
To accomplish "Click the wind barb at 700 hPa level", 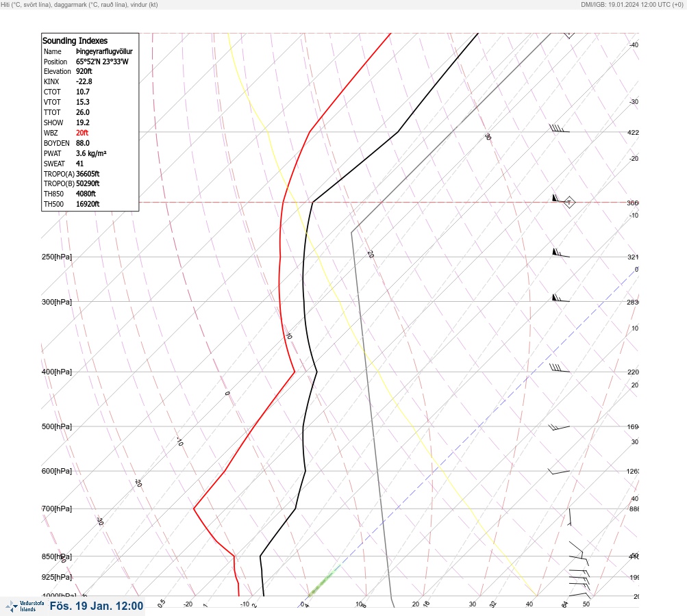I will pyautogui.click(x=570, y=517).
